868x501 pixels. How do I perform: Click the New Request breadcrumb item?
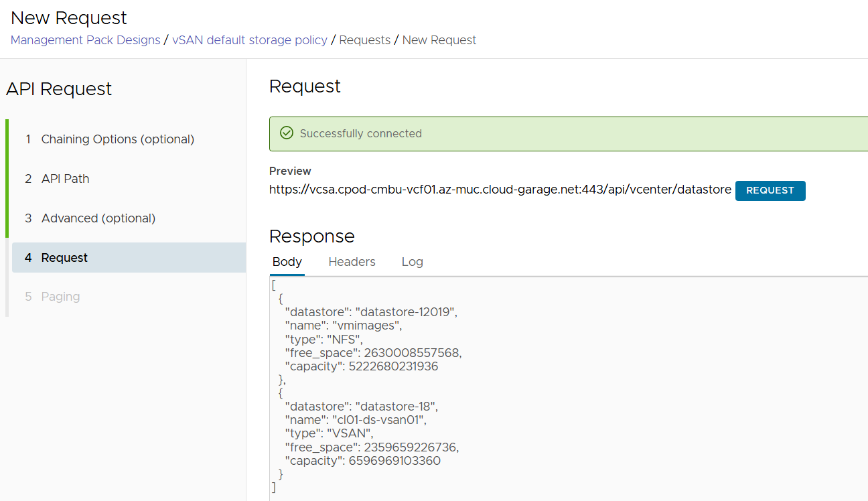[x=439, y=40]
